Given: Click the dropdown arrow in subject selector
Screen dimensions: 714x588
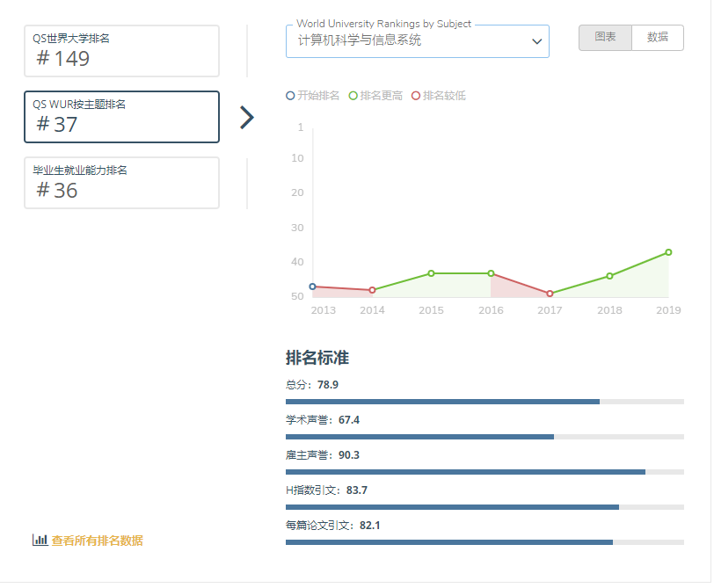Looking at the screenshot, I should pos(536,41).
